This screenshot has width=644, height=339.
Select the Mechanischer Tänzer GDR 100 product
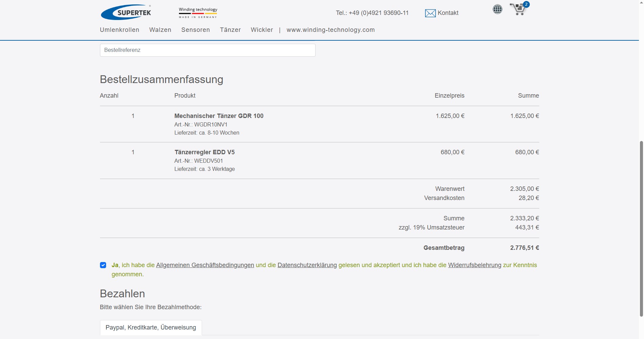(x=219, y=116)
